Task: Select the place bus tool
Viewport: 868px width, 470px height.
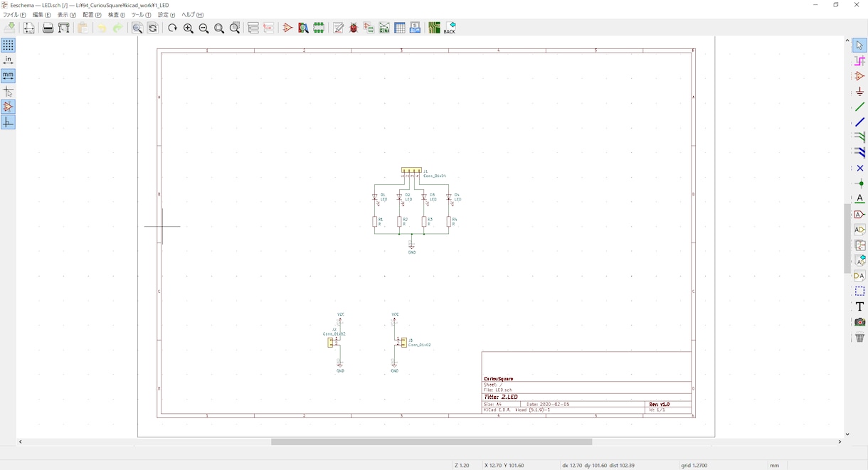Action: pos(859,122)
